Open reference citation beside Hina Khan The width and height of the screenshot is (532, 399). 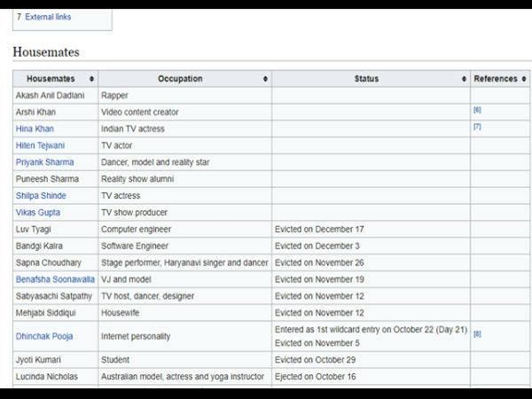click(x=477, y=127)
